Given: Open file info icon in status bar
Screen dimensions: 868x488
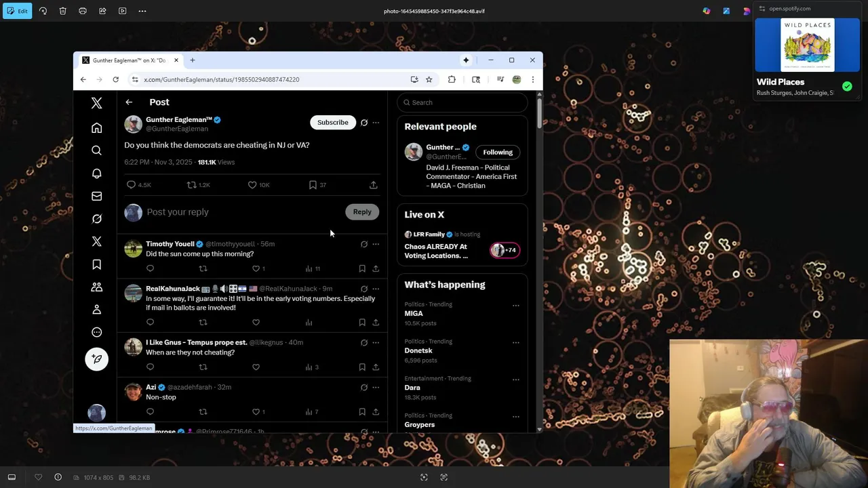Looking at the screenshot, I should (58, 477).
